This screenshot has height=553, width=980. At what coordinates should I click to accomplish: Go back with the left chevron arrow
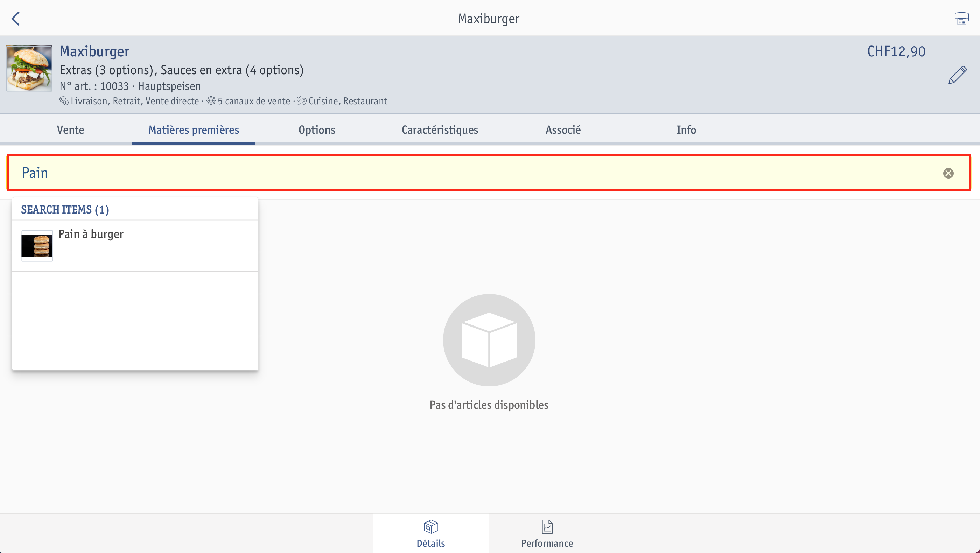16,18
